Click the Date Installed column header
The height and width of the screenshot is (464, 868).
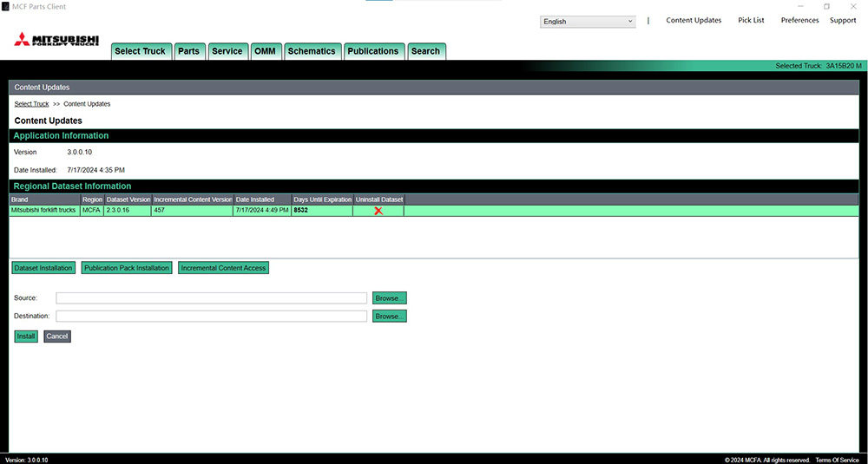(x=262, y=199)
